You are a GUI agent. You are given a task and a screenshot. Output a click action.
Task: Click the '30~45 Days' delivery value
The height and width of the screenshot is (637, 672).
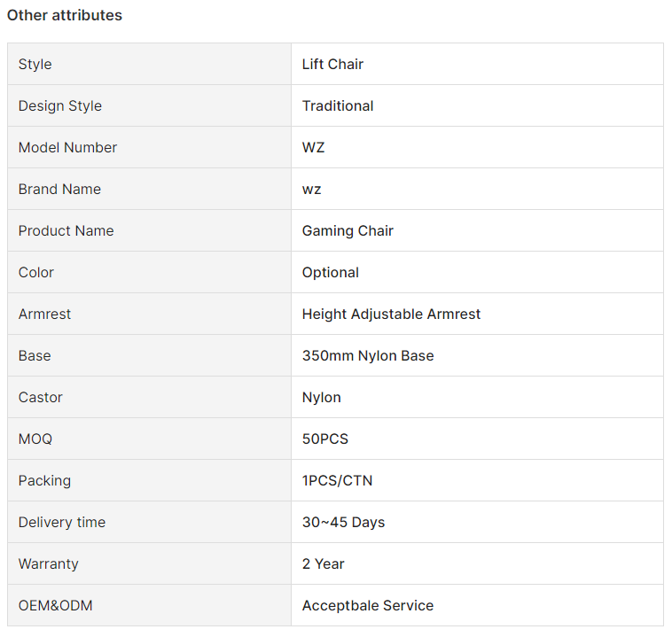point(343,522)
